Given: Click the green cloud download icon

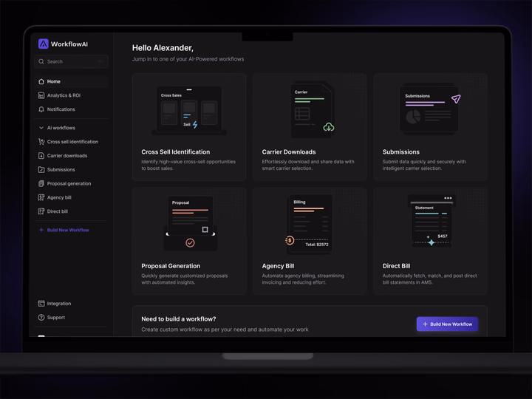Looking at the screenshot, I should click(328, 127).
